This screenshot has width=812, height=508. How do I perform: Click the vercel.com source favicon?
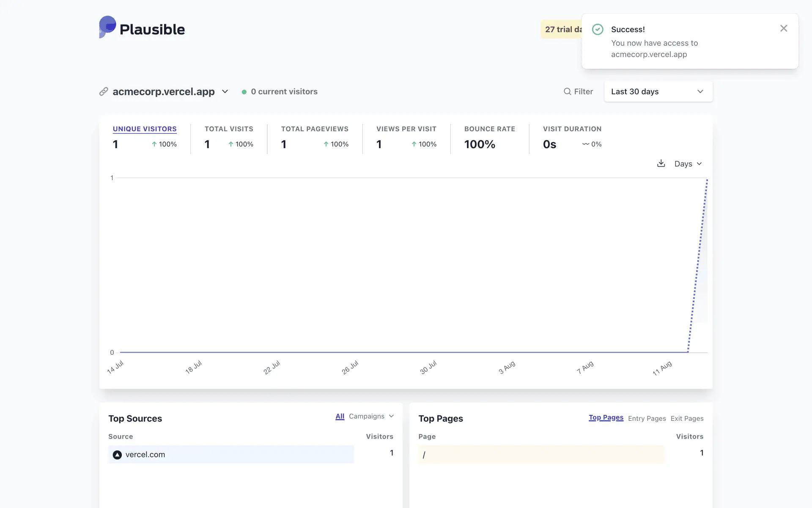[x=117, y=455]
